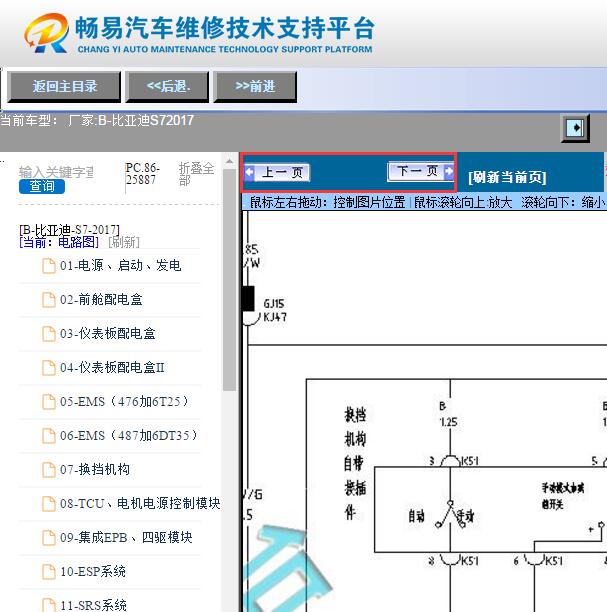Click the document icon beside 06-EMS
Viewport: 607px width, 612px height.
click(x=49, y=436)
